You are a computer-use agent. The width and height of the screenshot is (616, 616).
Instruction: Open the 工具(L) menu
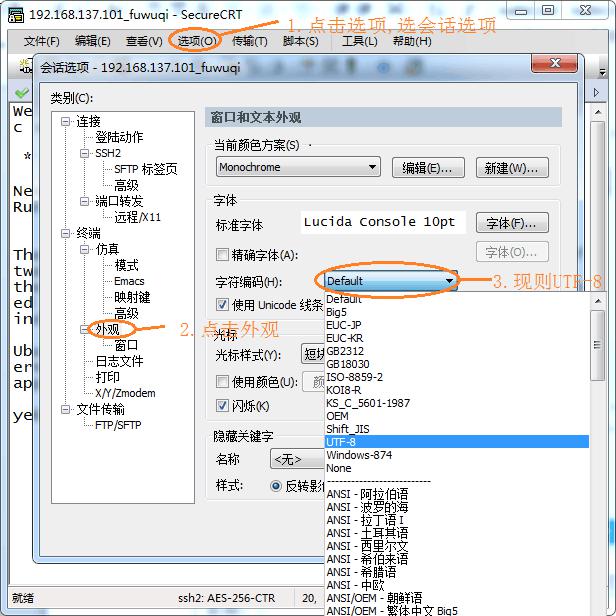click(359, 41)
